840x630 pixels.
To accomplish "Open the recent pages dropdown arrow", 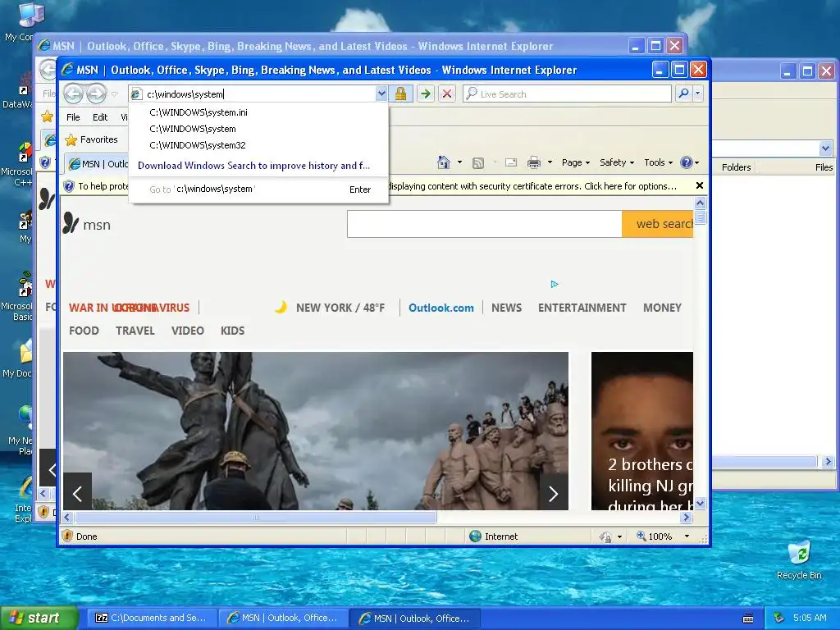I will click(115, 94).
